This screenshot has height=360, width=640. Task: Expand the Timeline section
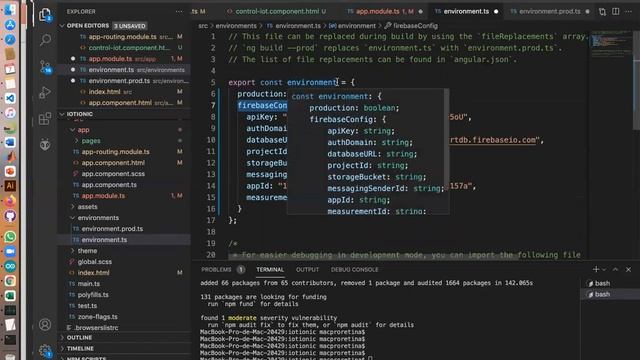pyautogui.click(x=80, y=349)
